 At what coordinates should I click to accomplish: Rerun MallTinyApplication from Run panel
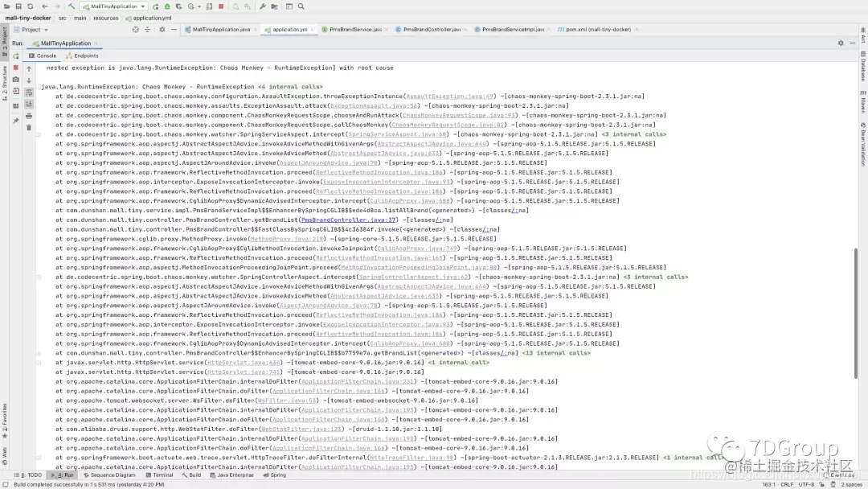(x=15, y=56)
